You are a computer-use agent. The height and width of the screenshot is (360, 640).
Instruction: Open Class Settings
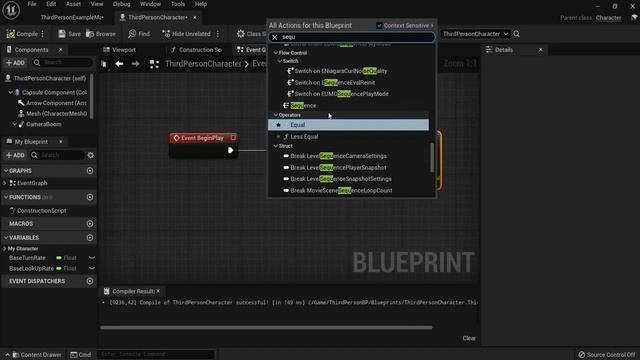point(251,34)
